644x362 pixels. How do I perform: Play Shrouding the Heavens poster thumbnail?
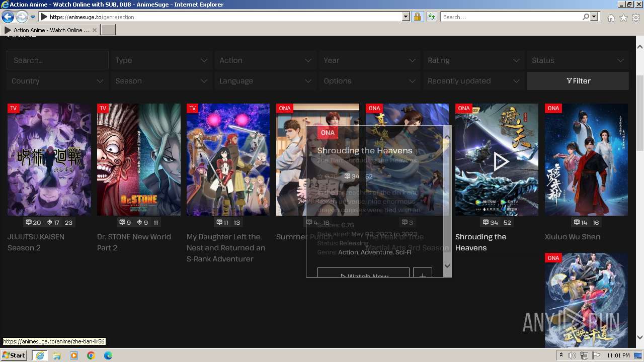point(497,159)
